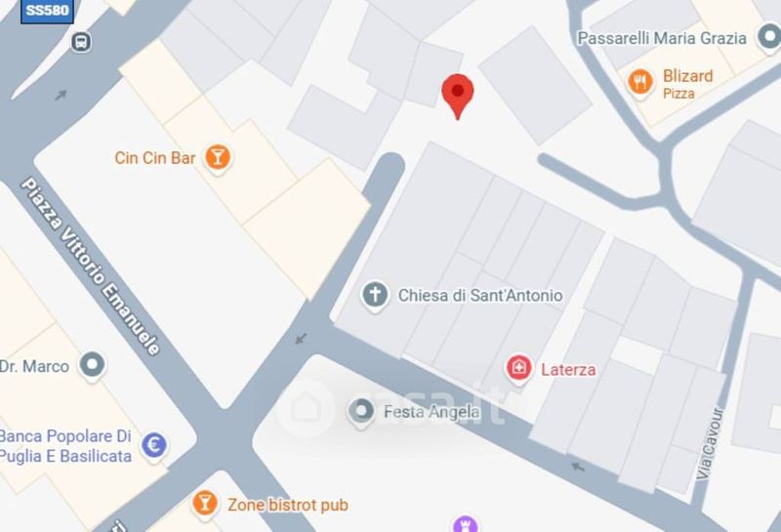Click the Via Cavour street label
The image size is (781, 532).
(x=710, y=443)
